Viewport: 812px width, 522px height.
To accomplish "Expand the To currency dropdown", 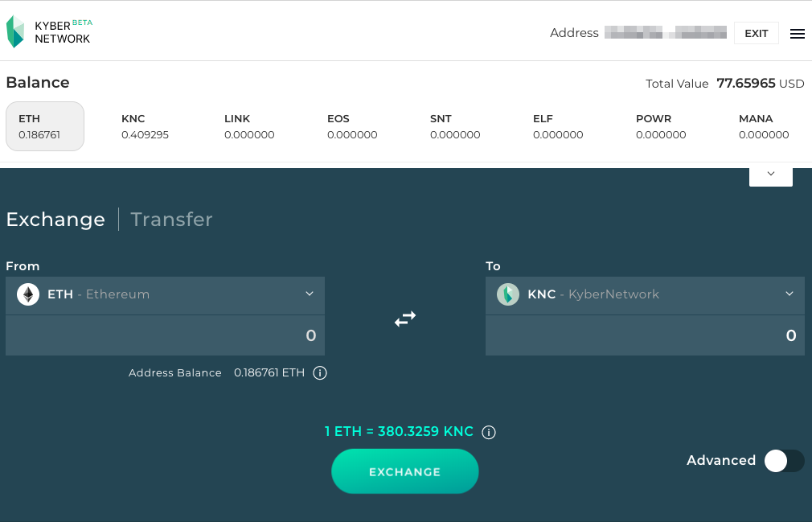I will [x=789, y=294].
